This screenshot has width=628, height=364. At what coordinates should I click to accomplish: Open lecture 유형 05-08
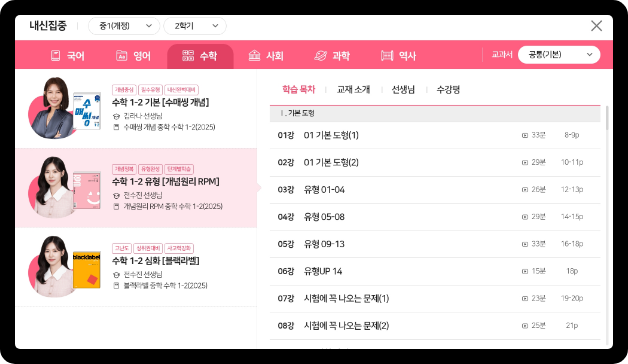pos(324,217)
